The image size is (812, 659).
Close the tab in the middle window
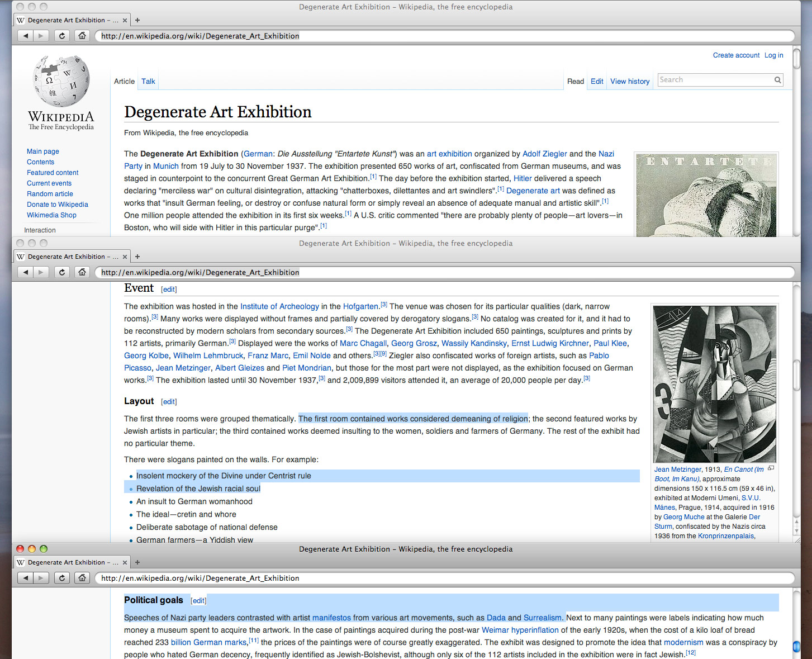pos(125,257)
